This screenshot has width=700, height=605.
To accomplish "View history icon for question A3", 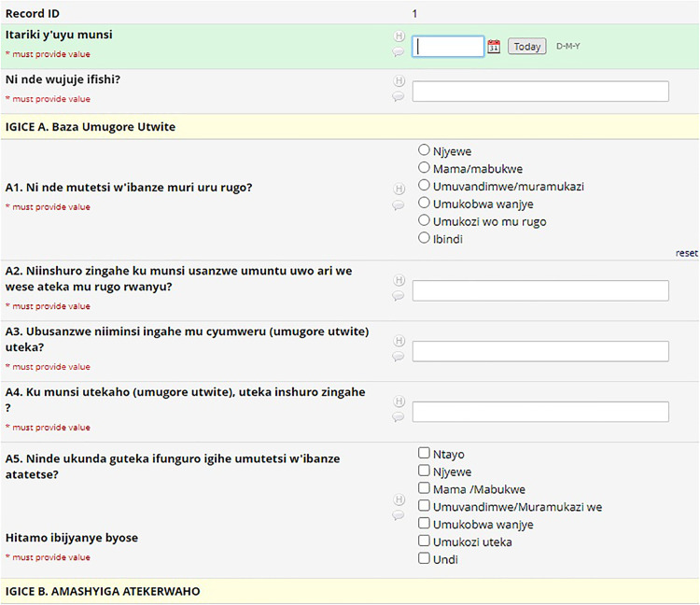I will pyautogui.click(x=399, y=341).
